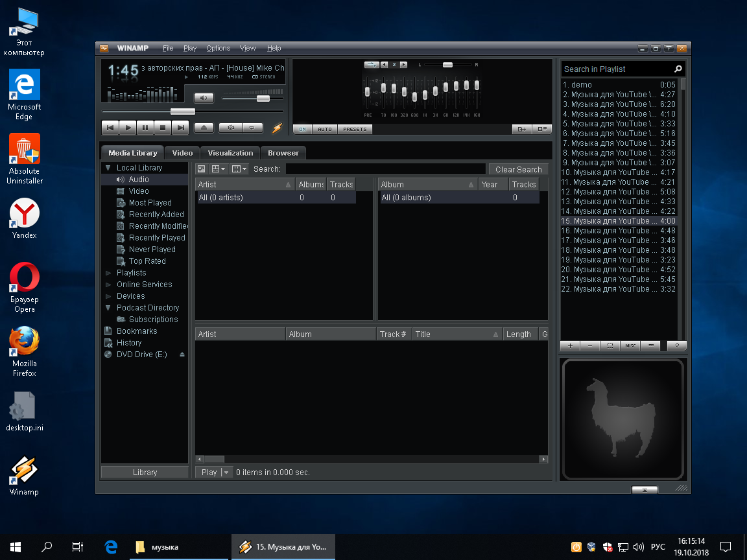This screenshot has height=560, width=747.
Task: Click the Clear Search button
Action: coord(518,170)
